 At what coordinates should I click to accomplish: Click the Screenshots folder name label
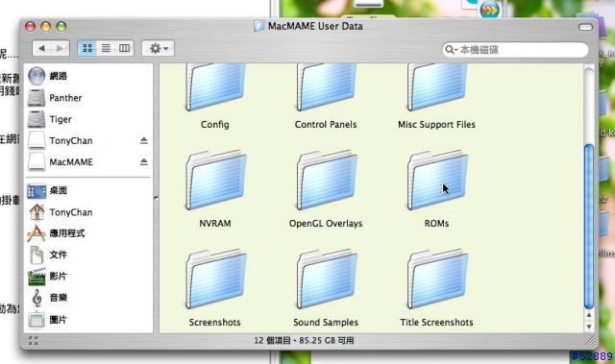215,323
